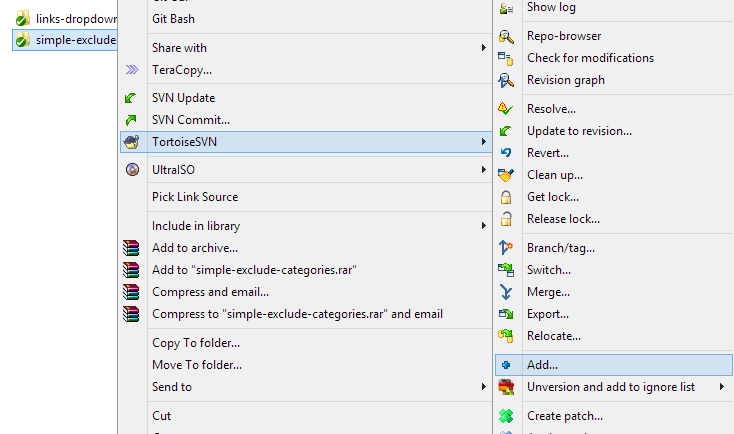Click WinRAR icon beside Compress and email
The height and width of the screenshot is (434, 734).
click(131, 292)
